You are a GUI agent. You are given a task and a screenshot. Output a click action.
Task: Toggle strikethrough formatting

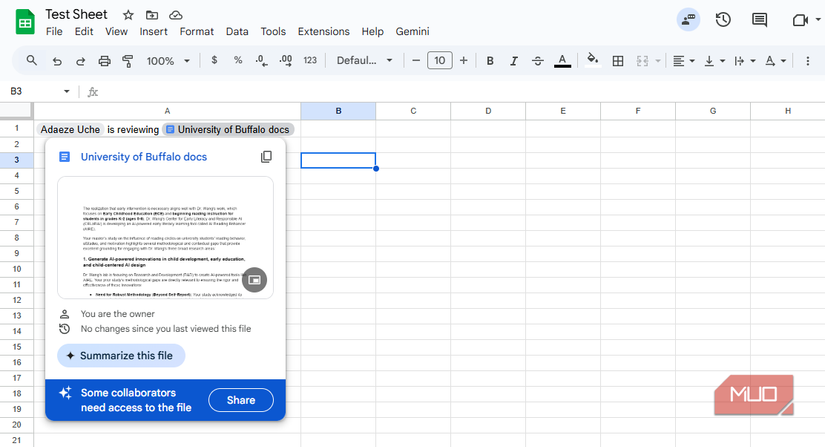click(x=538, y=61)
